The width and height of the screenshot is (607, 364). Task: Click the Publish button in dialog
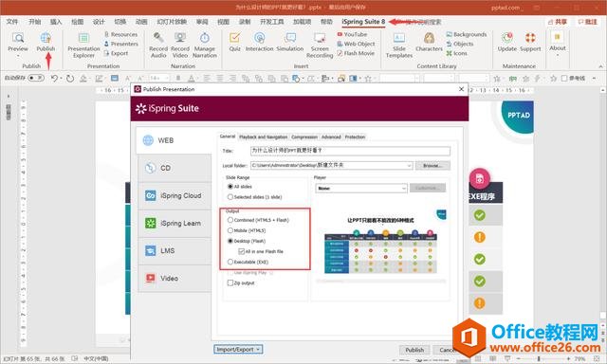(414, 350)
